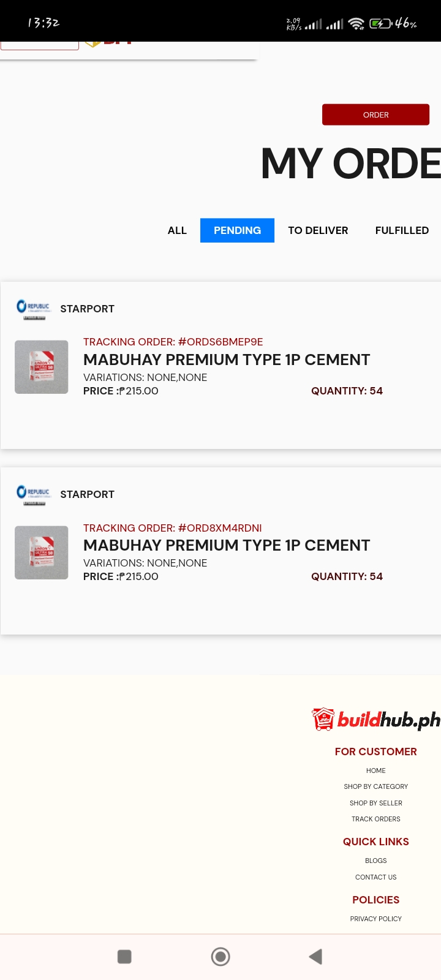
Task: Tap the Republic seller logo on the first order
Action: pos(33,309)
